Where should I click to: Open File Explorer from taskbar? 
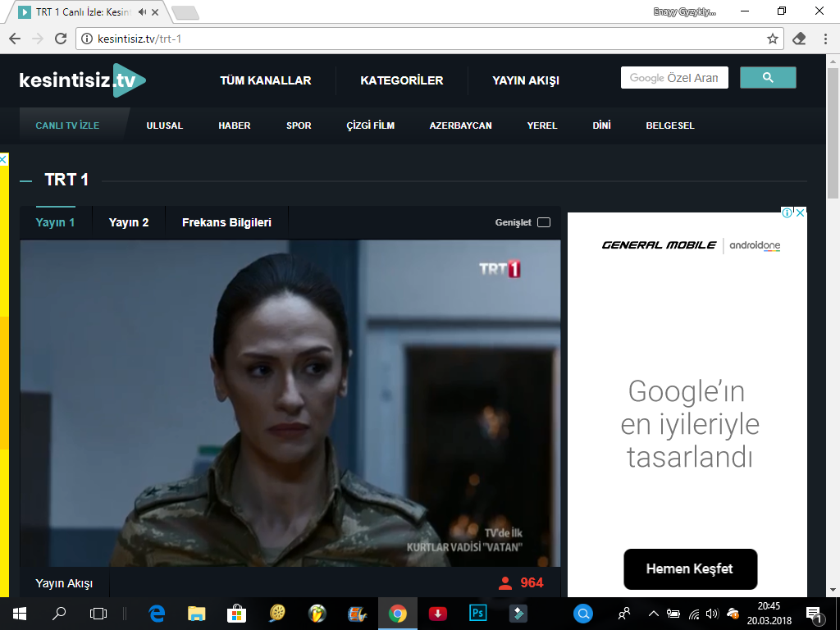pos(197,614)
